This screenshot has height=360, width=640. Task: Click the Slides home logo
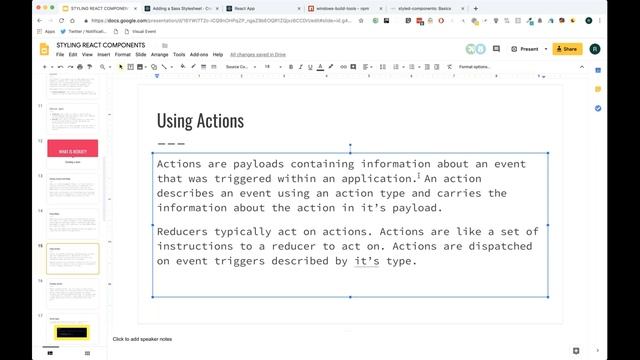[x=44, y=49]
